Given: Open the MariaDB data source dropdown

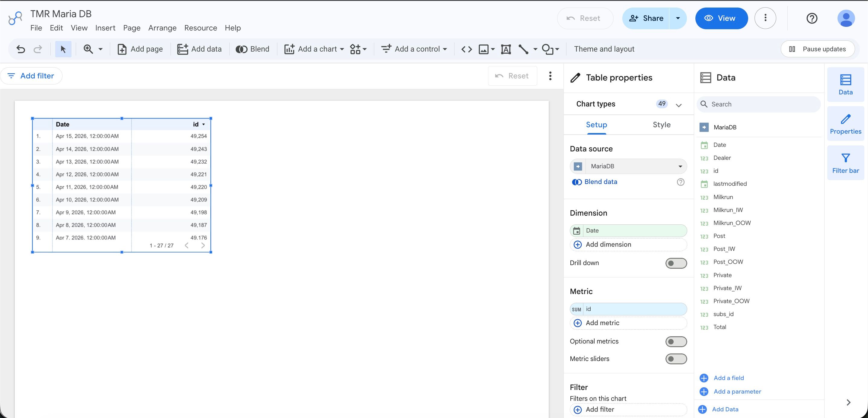Looking at the screenshot, I should (x=628, y=166).
